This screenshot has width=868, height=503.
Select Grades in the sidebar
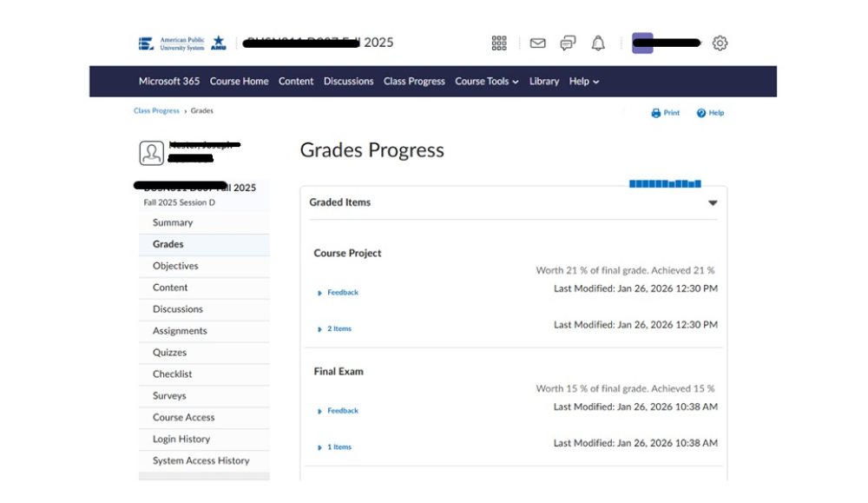(204, 244)
